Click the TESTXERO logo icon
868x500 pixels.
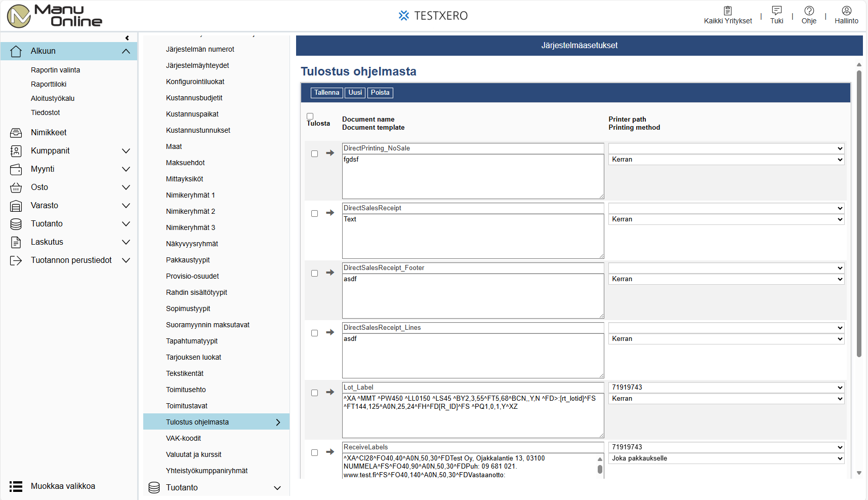point(404,16)
